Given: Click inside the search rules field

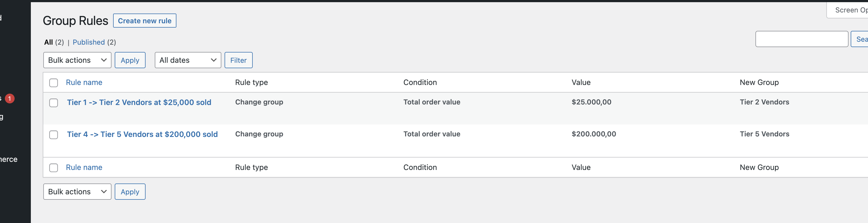Looking at the screenshot, I should [x=802, y=39].
